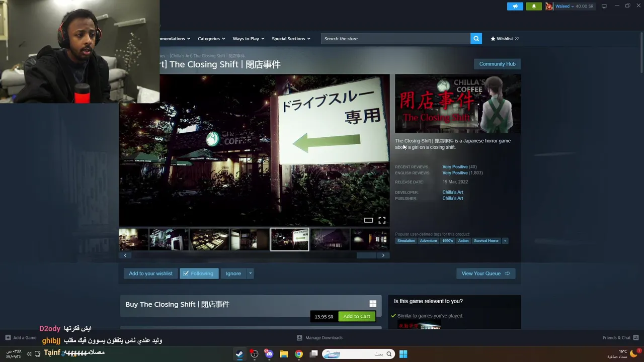Viewport: 644px width, 362px height.
Task: Select the currently highlighted drive-through sign thumbnail
Action: [x=290, y=239]
